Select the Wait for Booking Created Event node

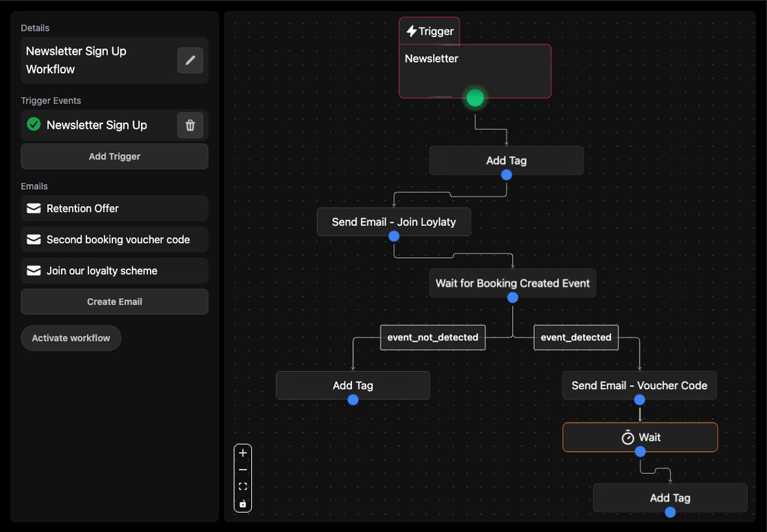(x=512, y=283)
